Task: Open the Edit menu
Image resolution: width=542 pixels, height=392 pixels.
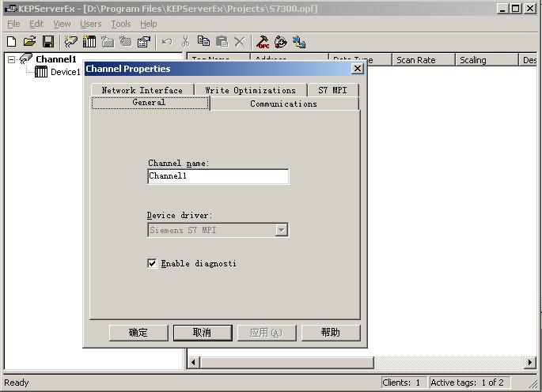Action: pyautogui.click(x=36, y=24)
